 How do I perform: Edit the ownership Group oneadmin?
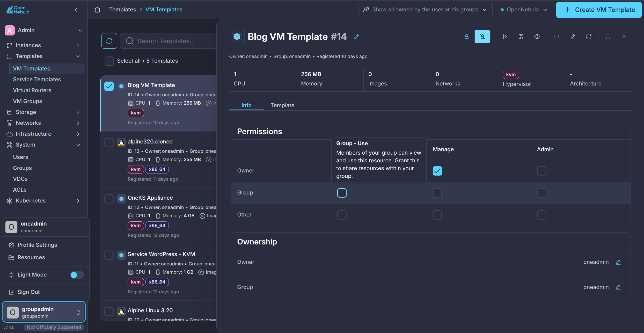tap(618, 287)
